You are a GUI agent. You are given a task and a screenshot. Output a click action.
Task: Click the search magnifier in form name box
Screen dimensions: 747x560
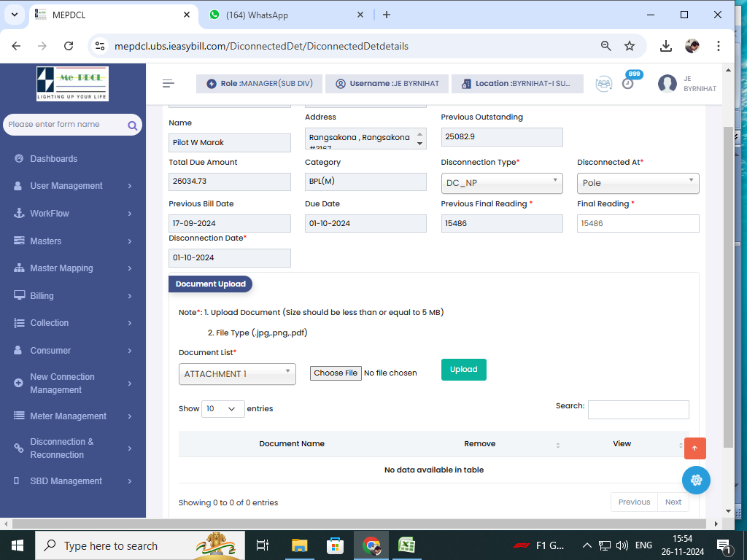click(x=133, y=125)
